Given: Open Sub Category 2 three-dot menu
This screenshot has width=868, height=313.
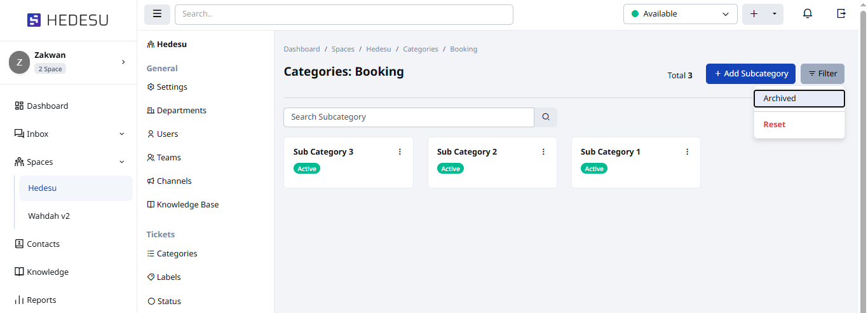Looking at the screenshot, I should (543, 152).
